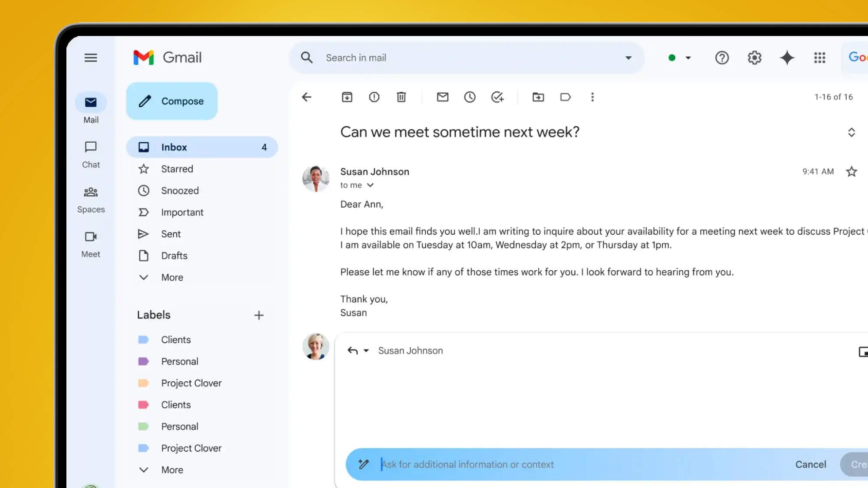Click the Archive icon to archive email

(347, 97)
